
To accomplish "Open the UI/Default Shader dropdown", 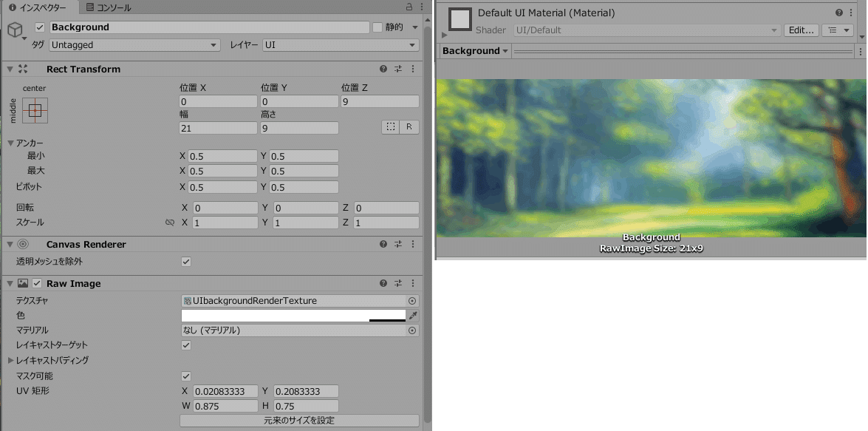I will click(648, 30).
